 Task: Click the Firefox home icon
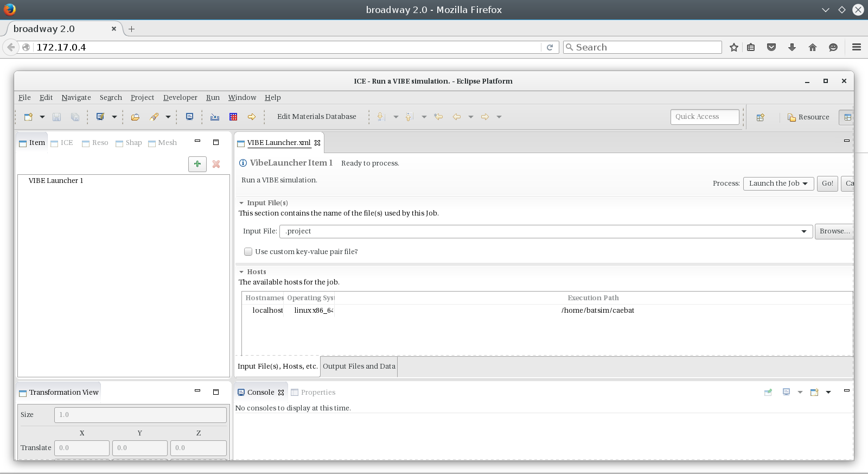point(813,47)
